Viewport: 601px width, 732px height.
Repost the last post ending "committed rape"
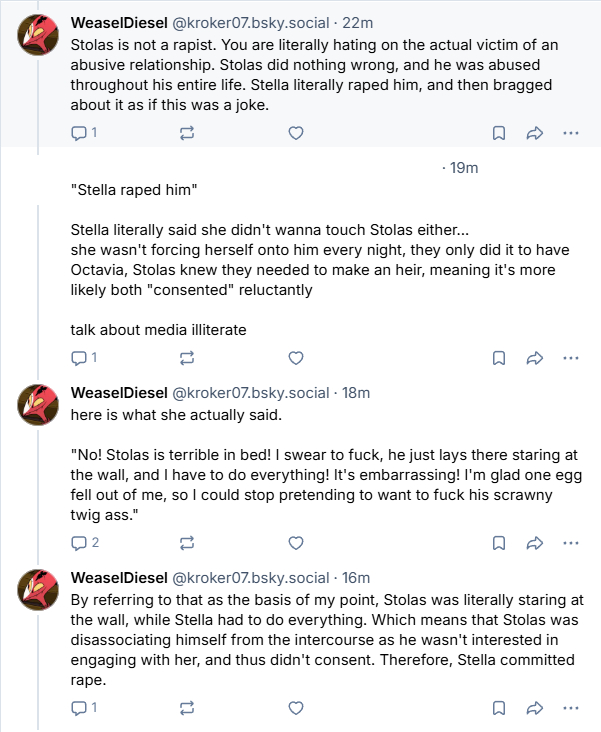tap(186, 708)
